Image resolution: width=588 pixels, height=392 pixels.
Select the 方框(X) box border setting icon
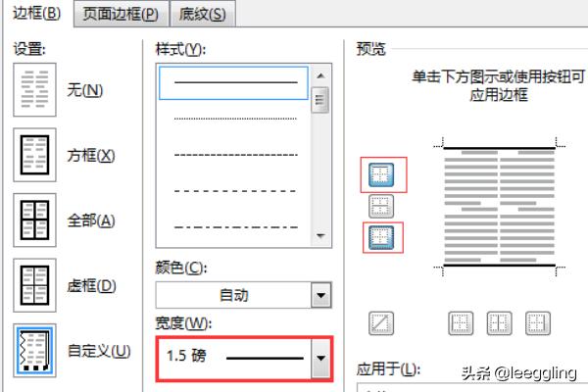pyautogui.click(x=34, y=155)
